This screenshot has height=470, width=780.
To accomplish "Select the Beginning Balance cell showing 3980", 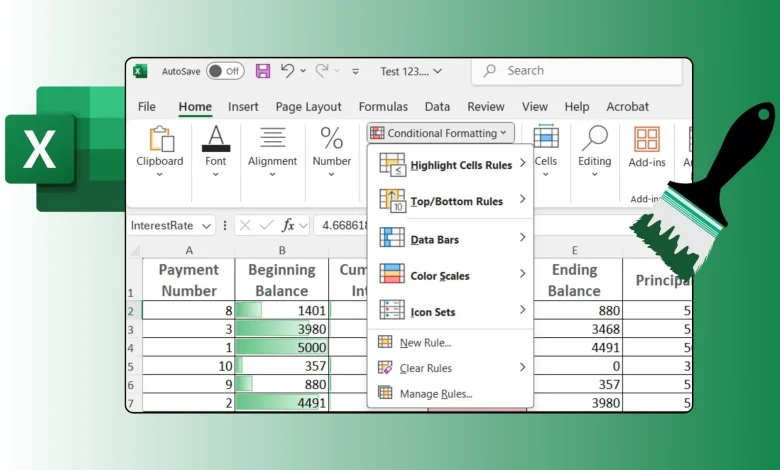I will (x=282, y=329).
